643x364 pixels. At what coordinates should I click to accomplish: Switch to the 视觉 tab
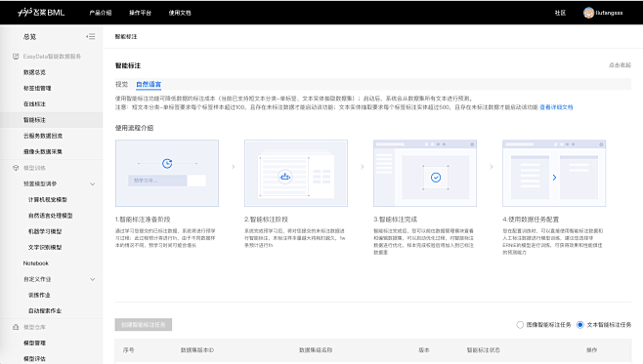pyautogui.click(x=122, y=84)
